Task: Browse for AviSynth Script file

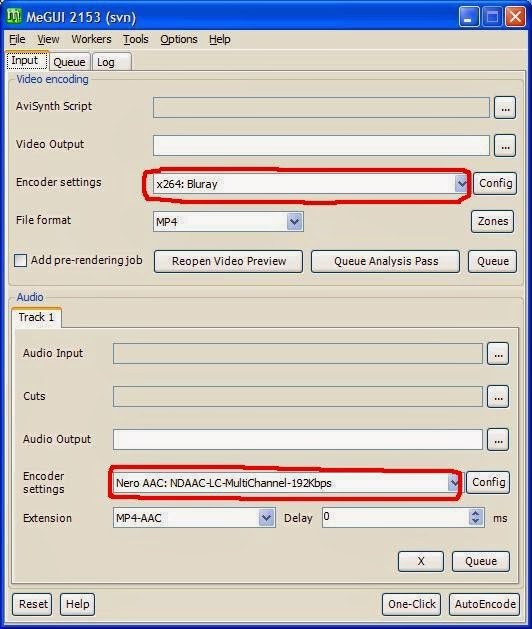Action: (505, 108)
